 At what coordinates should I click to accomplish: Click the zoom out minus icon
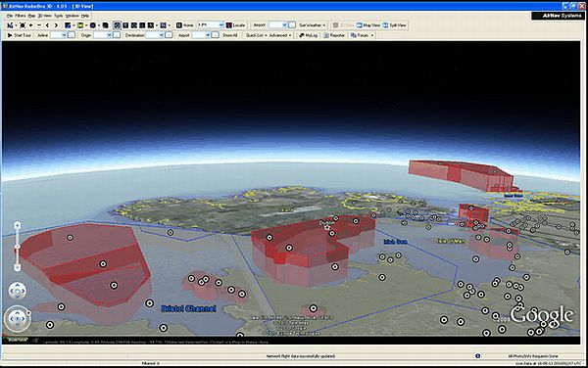click(39, 25)
